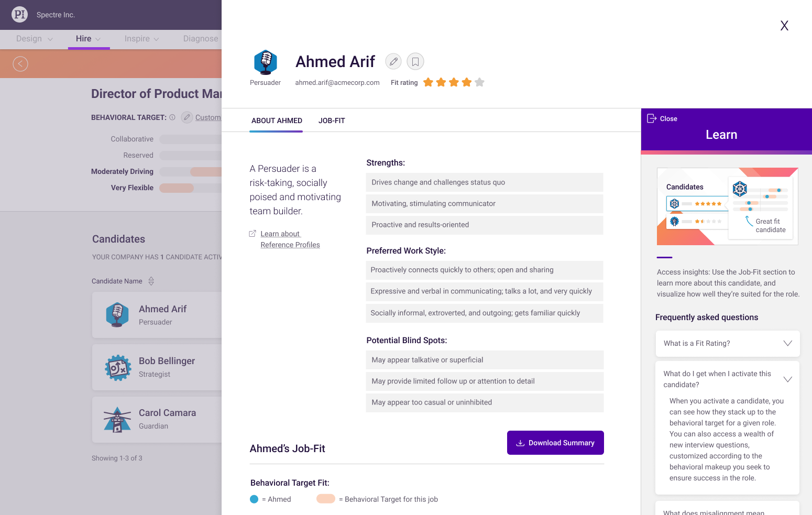Screen dimensions: 812x515
Task: Set the Fit rating to five stars
Action: 479,82
